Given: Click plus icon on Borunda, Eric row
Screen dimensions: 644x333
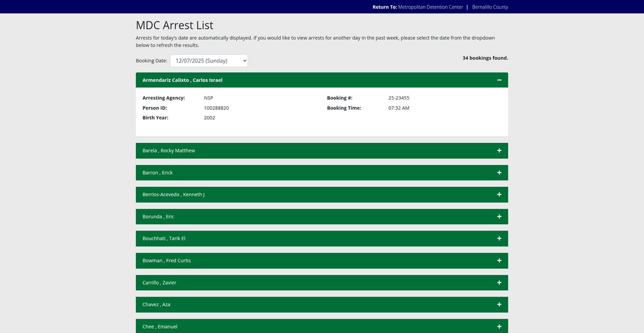Looking at the screenshot, I should pyautogui.click(x=499, y=216).
